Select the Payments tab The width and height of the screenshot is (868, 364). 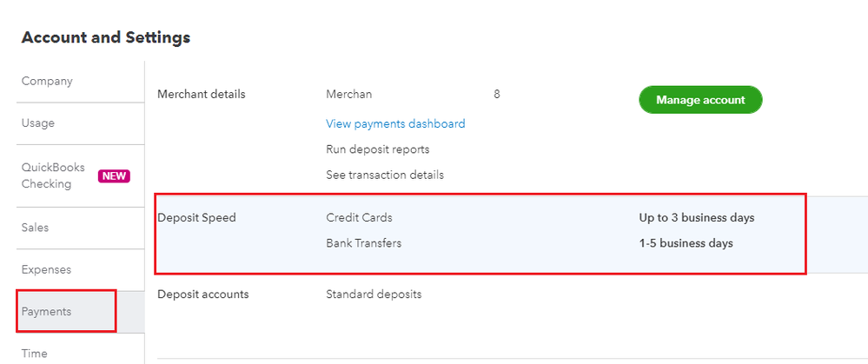point(47,312)
